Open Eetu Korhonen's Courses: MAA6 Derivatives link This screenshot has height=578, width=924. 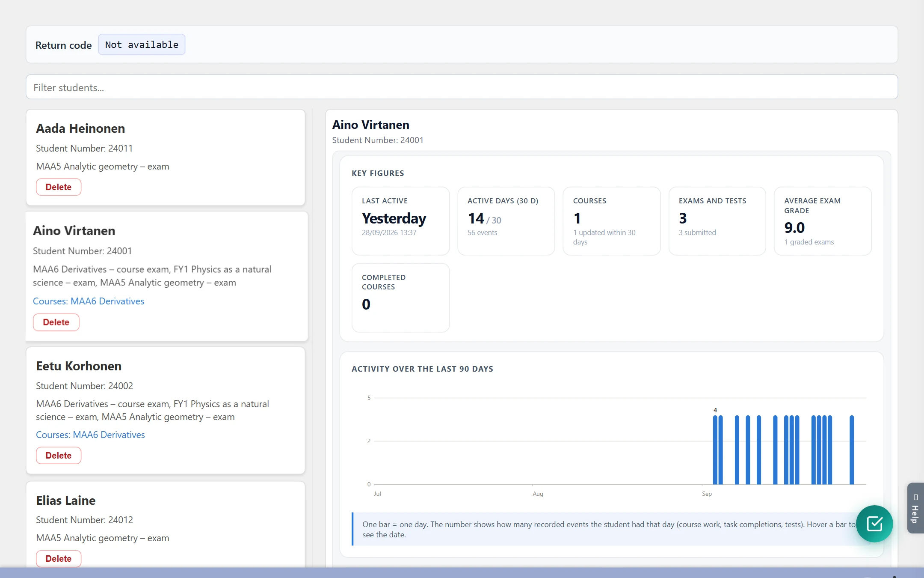click(90, 435)
